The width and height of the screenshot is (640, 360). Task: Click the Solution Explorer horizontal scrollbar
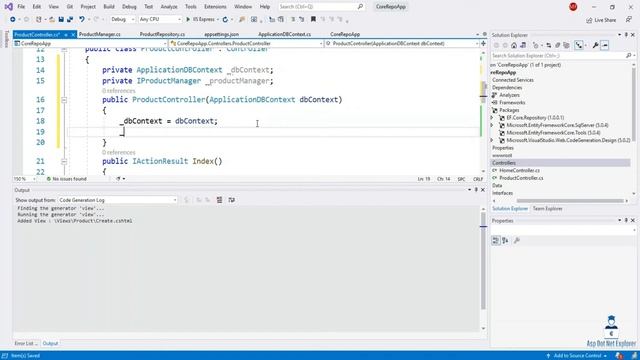[571, 201]
